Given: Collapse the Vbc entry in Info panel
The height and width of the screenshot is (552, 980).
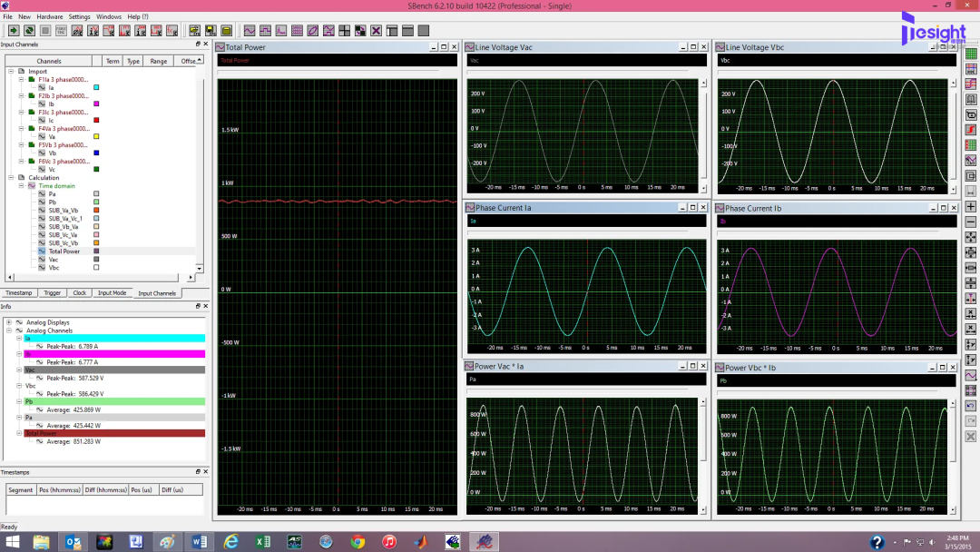Looking at the screenshot, I should click(19, 386).
